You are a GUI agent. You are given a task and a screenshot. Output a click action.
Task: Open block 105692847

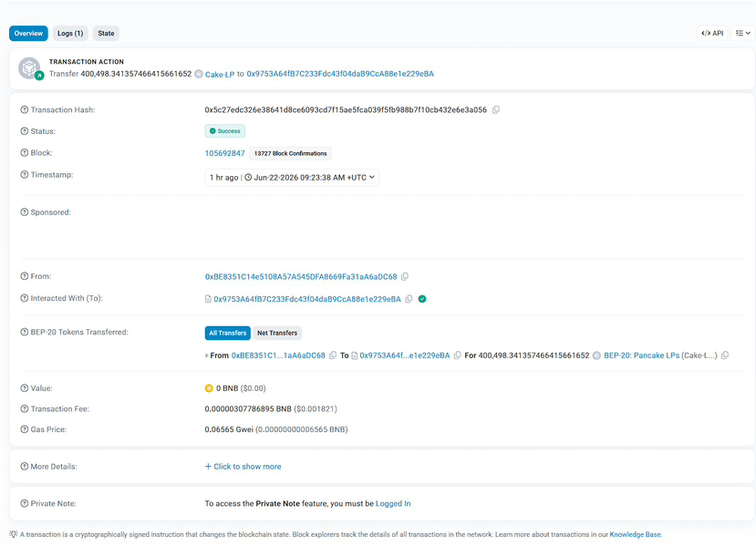click(x=224, y=153)
